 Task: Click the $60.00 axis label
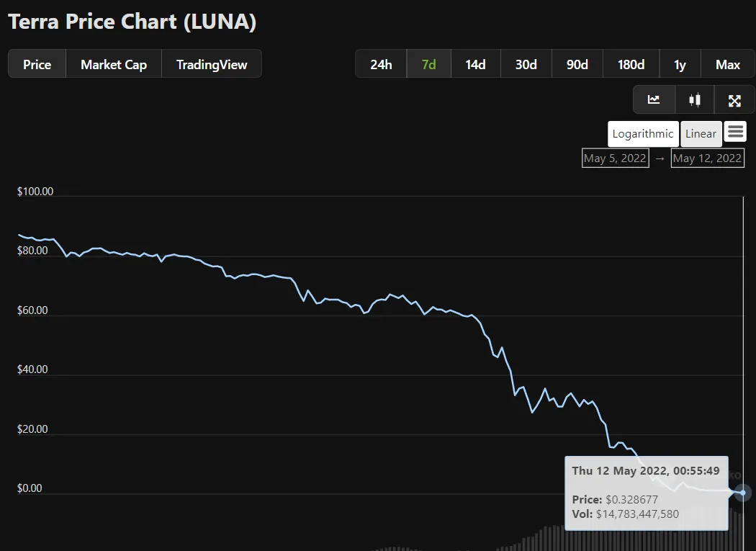32,310
